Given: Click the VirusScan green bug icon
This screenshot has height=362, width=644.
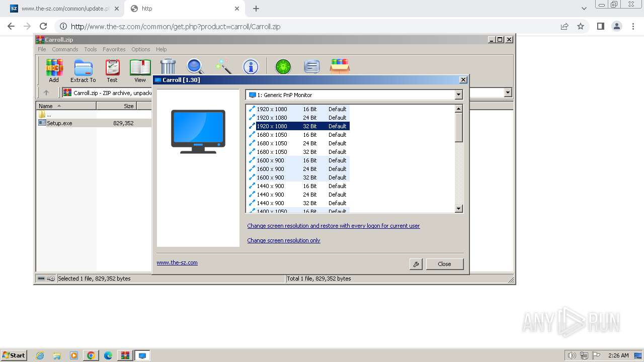Looking at the screenshot, I should coord(283,66).
